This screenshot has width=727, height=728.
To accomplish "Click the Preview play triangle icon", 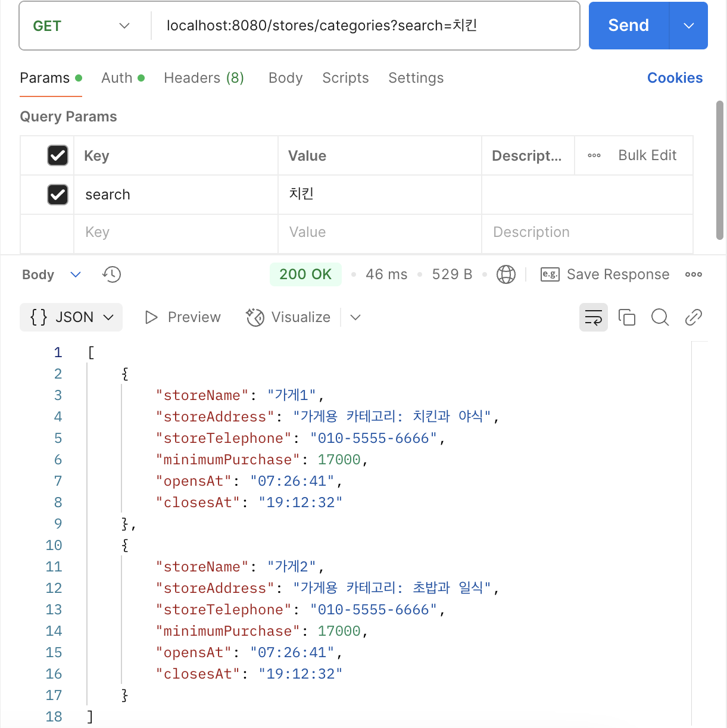I will coord(151,317).
